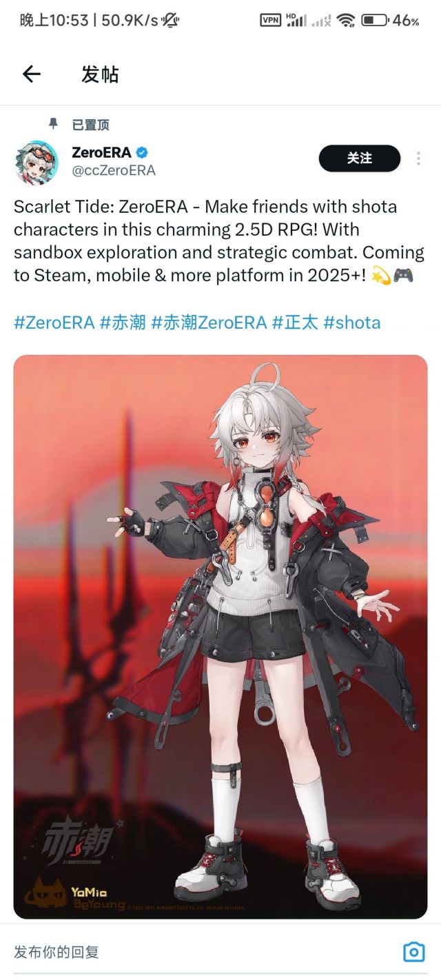This screenshot has height=980, width=441.
Task: Tap the back arrow icon
Action: 32,74
